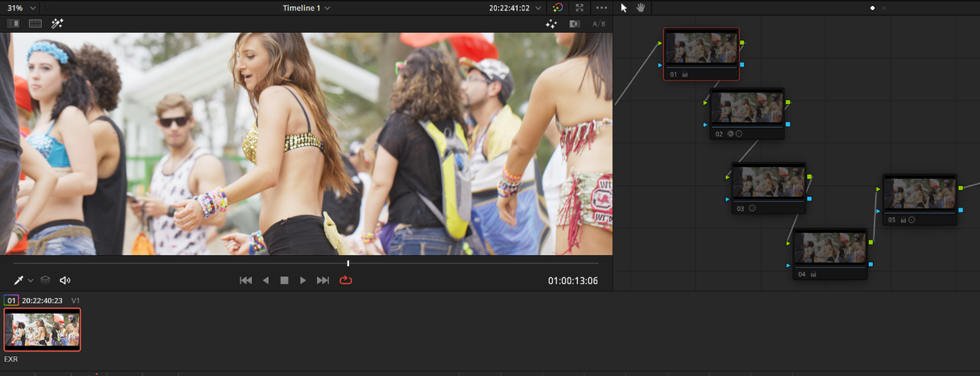Click node 01 green RGB output connector
This screenshot has height=376, width=980.
click(x=743, y=43)
